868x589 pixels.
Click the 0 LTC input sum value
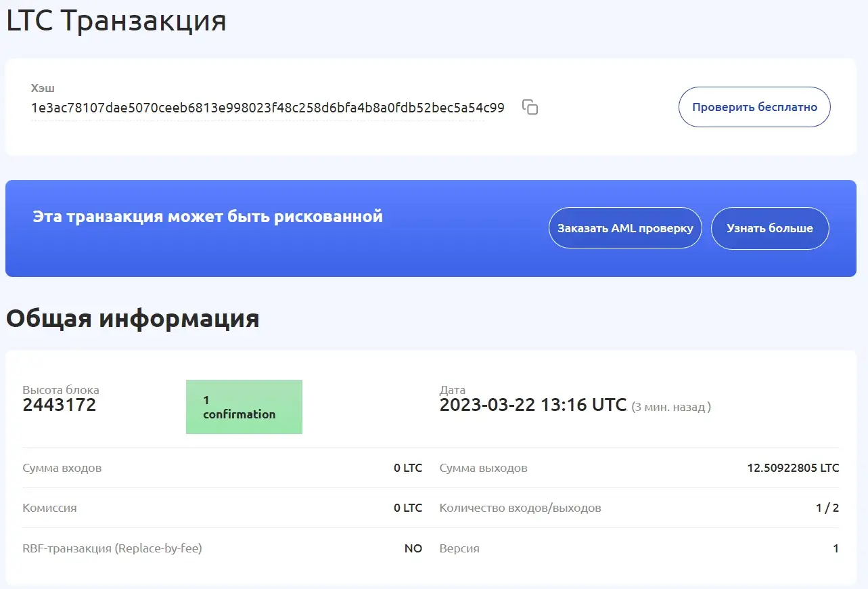[x=409, y=467]
